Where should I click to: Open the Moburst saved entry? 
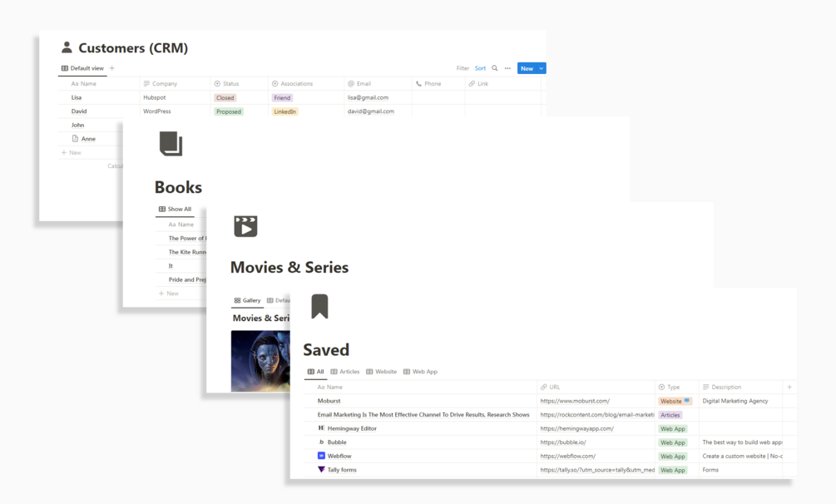329,401
